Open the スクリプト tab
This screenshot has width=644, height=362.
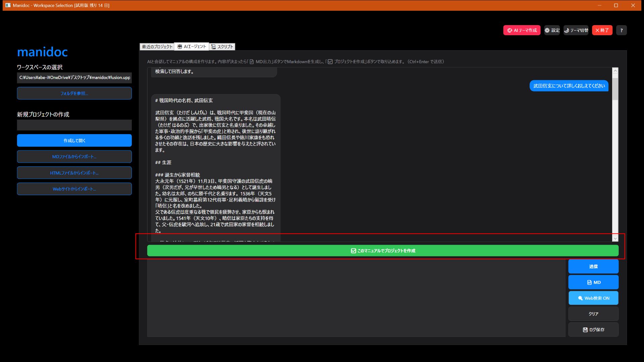[222, 47]
